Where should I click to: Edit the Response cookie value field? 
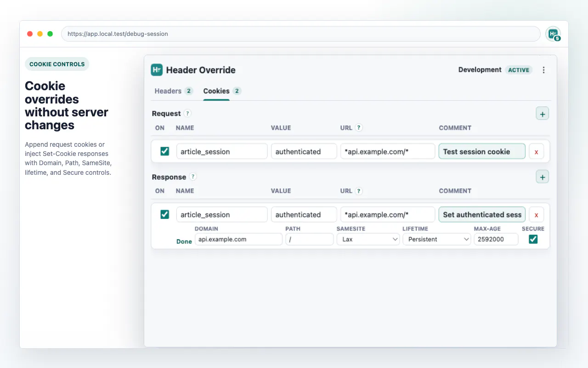tap(304, 214)
